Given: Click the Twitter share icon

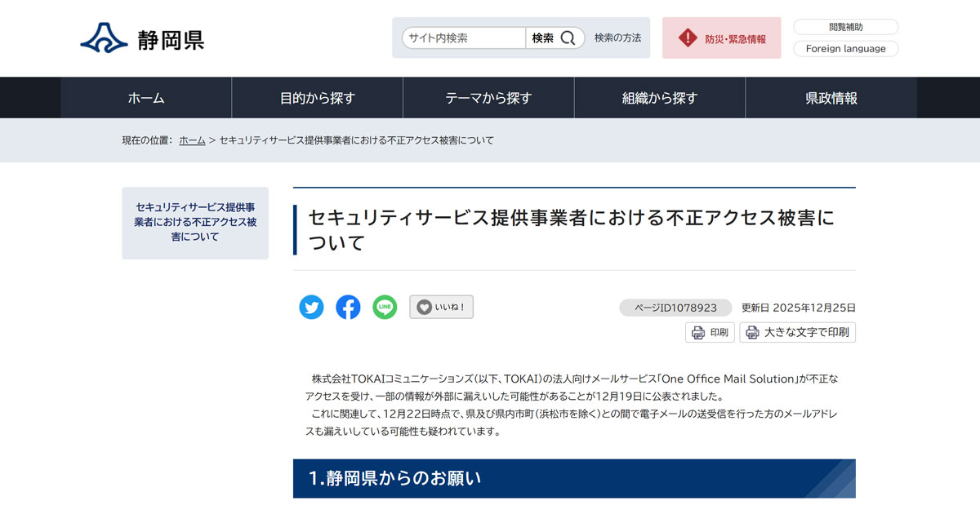Looking at the screenshot, I should tap(311, 308).
